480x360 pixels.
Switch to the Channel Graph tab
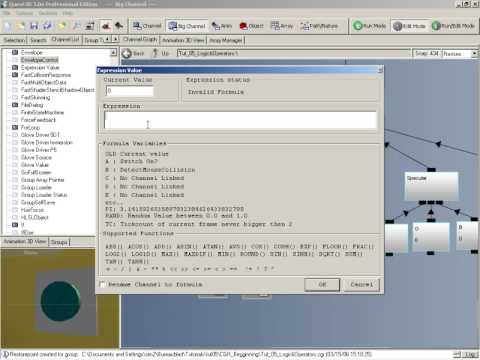[x=140, y=39]
